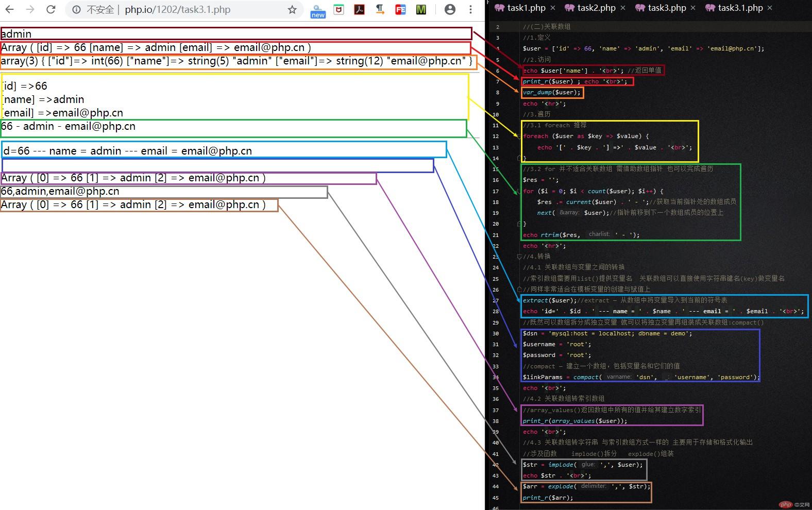
Task: Click the var_dump($user); code line
Action: [552, 92]
